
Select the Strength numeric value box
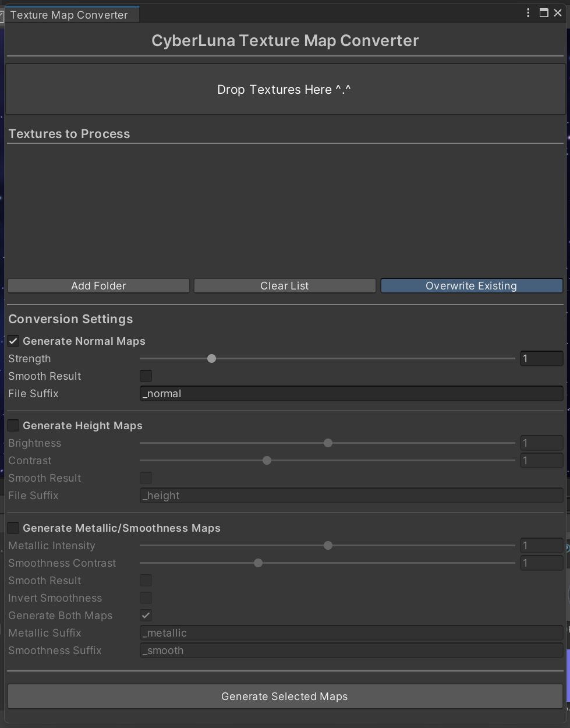tap(541, 358)
